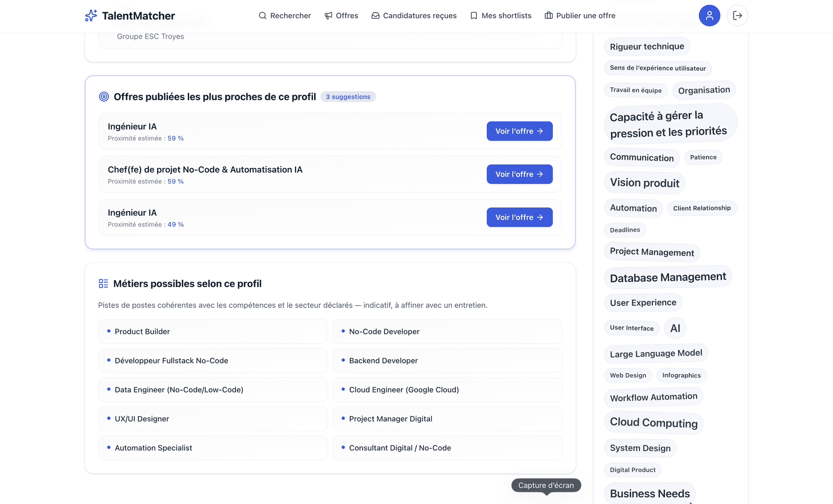The image size is (833, 504).
Task: Select the Product Builder job suggestion
Action: [x=213, y=331]
